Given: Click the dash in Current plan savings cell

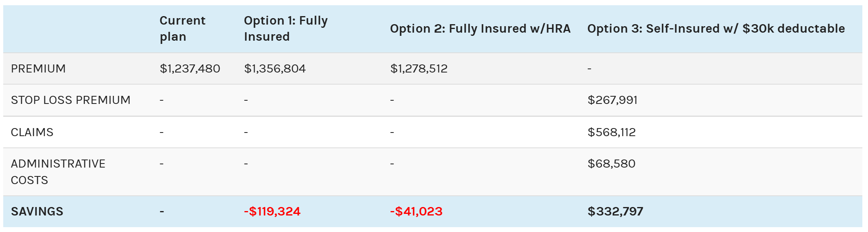Looking at the screenshot, I should [x=162, y=212].
